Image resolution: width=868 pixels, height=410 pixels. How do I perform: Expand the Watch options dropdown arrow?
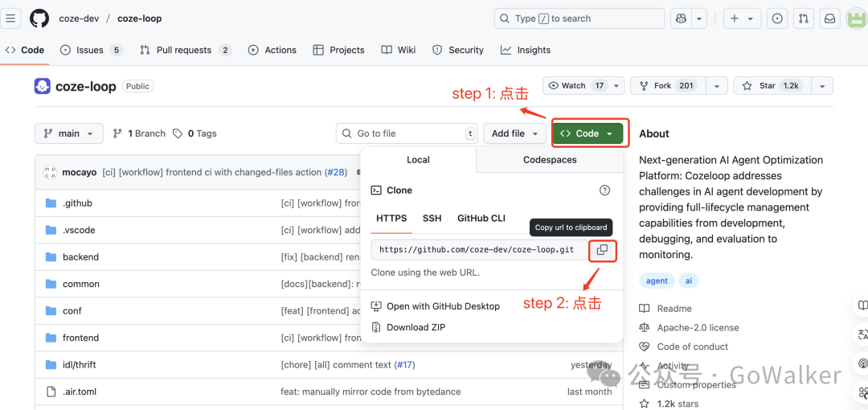[617, 85]
